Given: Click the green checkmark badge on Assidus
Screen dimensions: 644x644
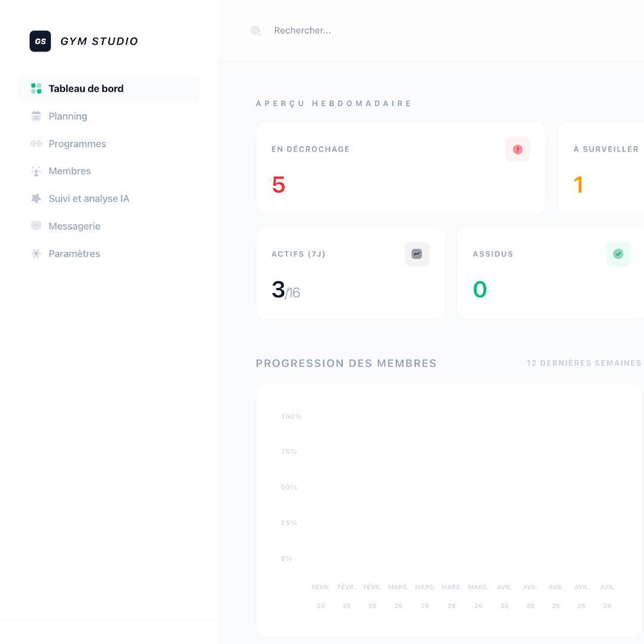Looking at the screenshot, I should point(618,254).
